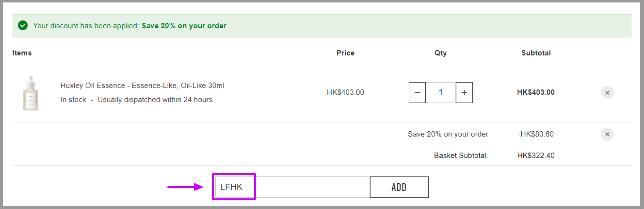Click the Qty column header

pos(440,53)
